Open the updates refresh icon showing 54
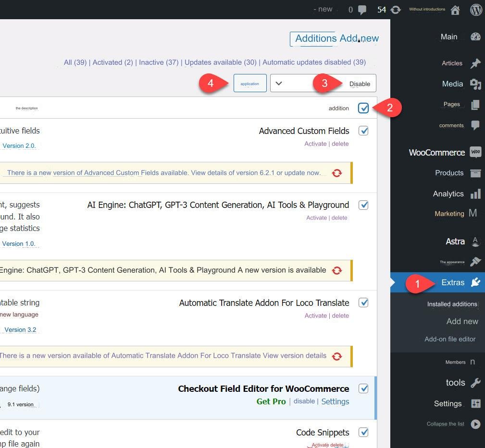 point(396,10)
